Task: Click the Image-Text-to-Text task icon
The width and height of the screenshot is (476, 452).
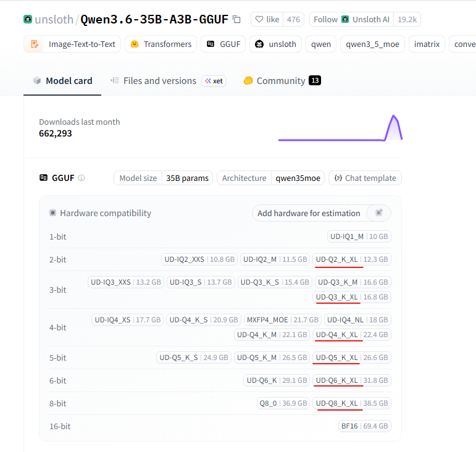Action: [35, 44]
